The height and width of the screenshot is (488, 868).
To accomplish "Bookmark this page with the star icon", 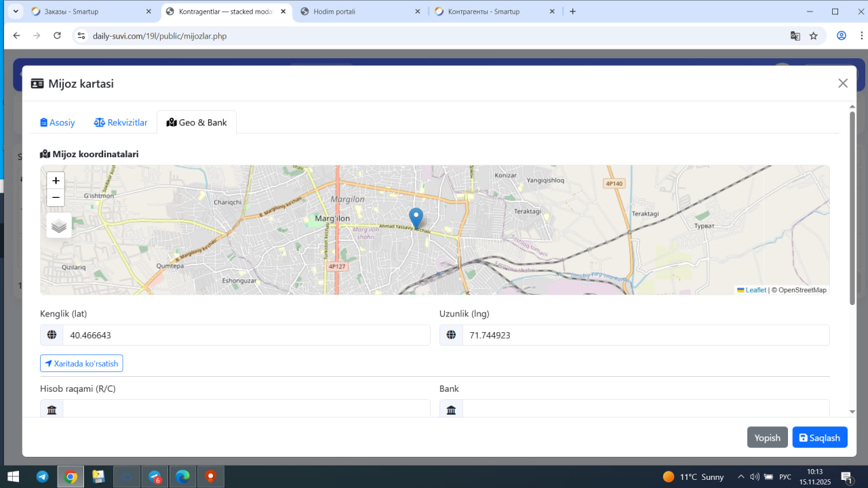I will tap(814, 36).
